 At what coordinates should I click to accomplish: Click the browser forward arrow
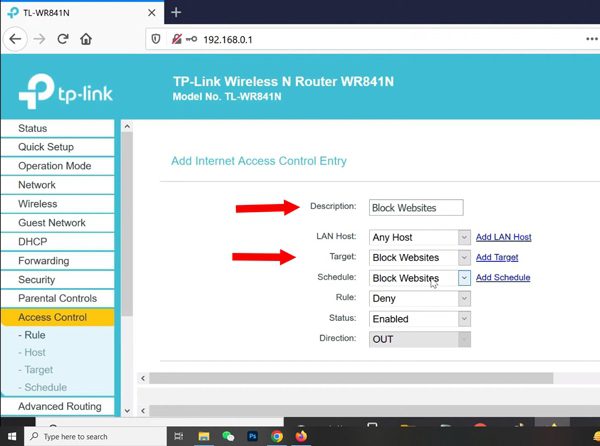(x=39, y=39)
